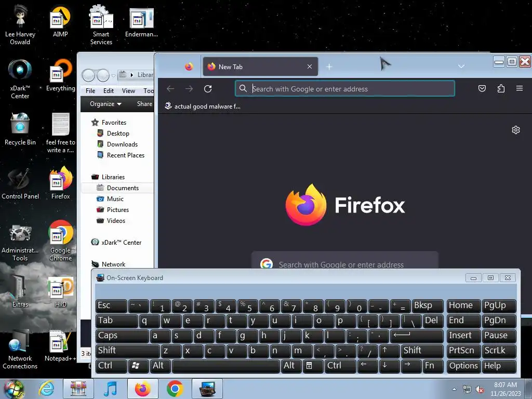Open Smart Services desktop icon
The height and width of the screenshot is (399, 532).
tap(101, 24)
